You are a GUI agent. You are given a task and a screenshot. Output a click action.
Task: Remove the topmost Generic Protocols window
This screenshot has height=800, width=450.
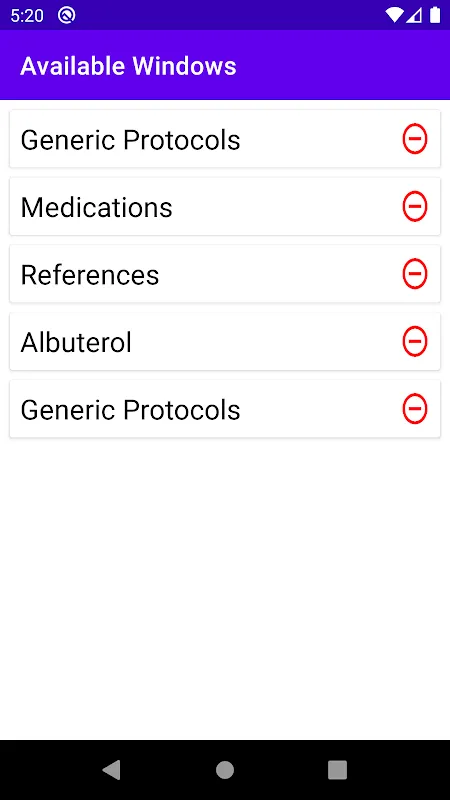(x=414, y=139)
